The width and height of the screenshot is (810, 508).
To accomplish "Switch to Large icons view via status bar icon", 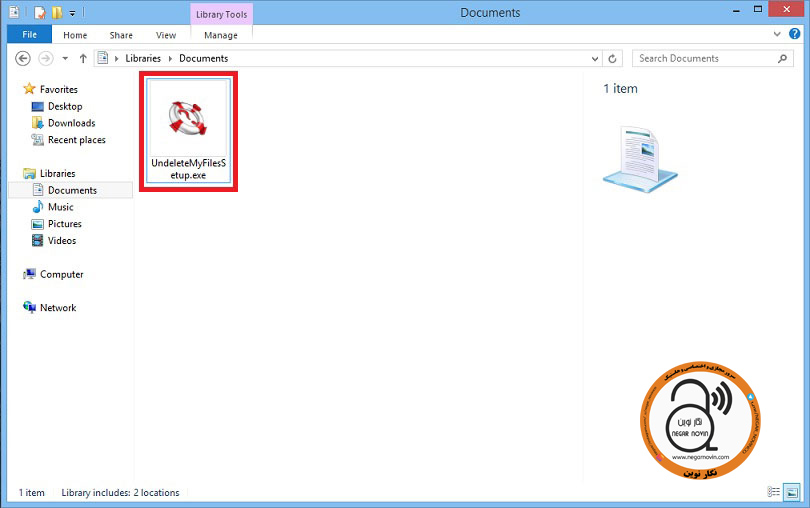I will [x=791, y=492].
